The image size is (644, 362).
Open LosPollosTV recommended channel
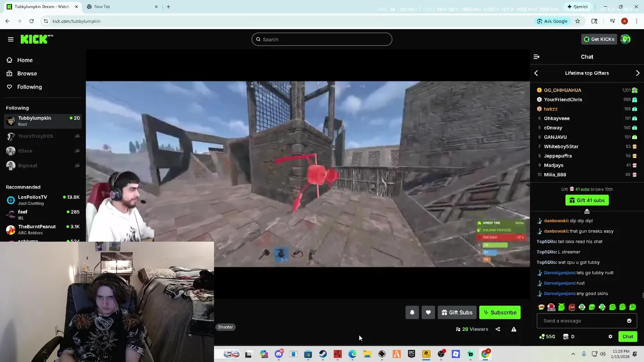click(42, 200)
